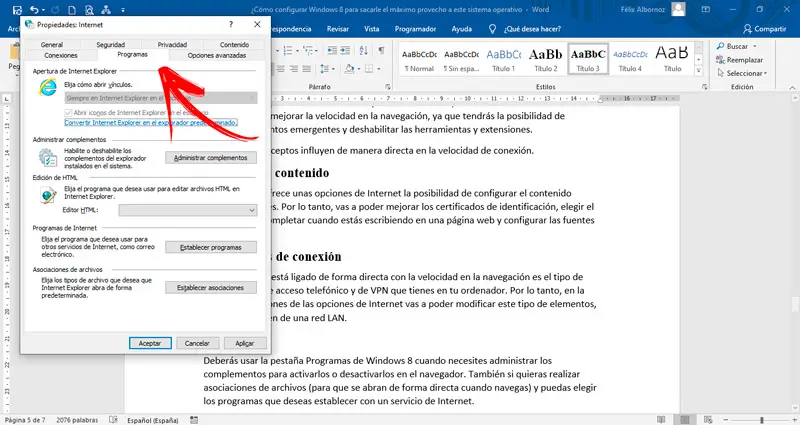Image resolution: width=800 pixels, height=425 pixels.
Task: Open the numbered list dropdown arrow
Action: [x=297, y=51]
